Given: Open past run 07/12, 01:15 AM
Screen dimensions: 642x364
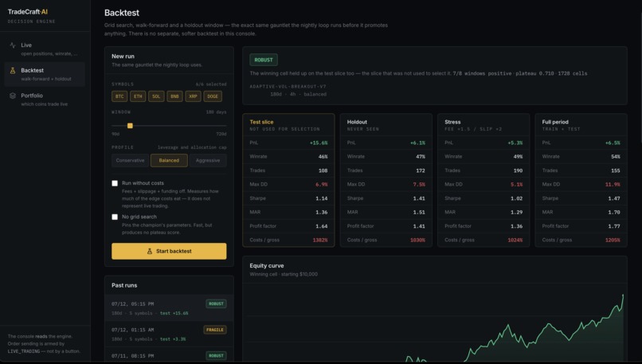Looking at the screenshot, I should tap(169, 334).
